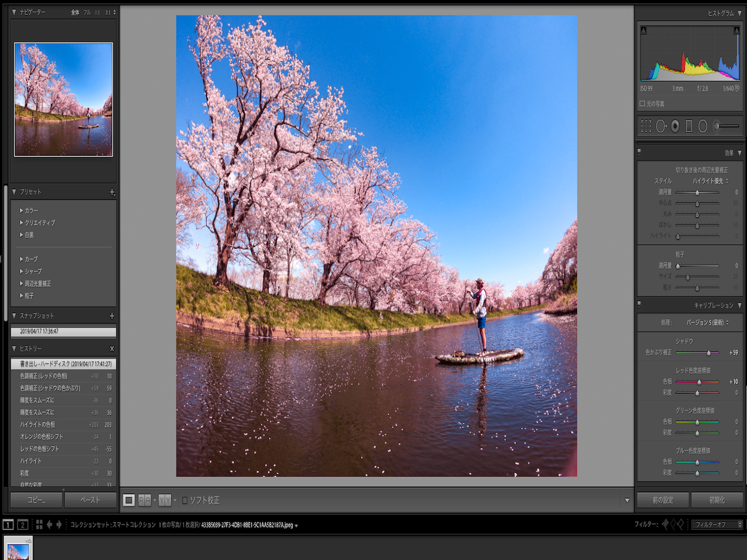Select the 2019/04/17 17:36:47 snapshot entry
This screenshot has height=560, width=747.
click(63, 332)
